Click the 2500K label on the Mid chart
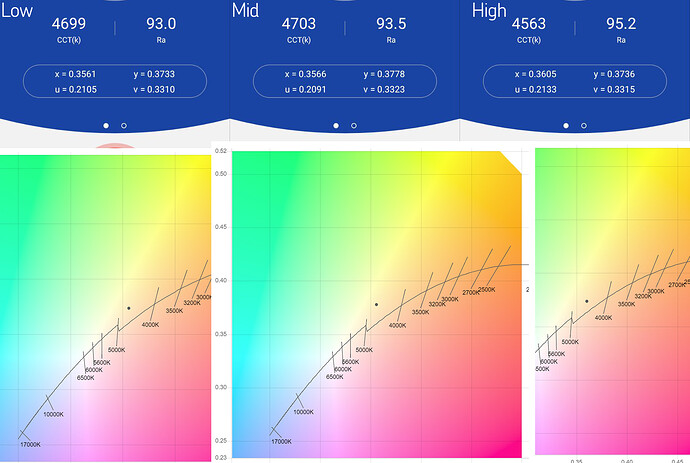The width and height of the screenshot is (690, 463). (487, 290)
